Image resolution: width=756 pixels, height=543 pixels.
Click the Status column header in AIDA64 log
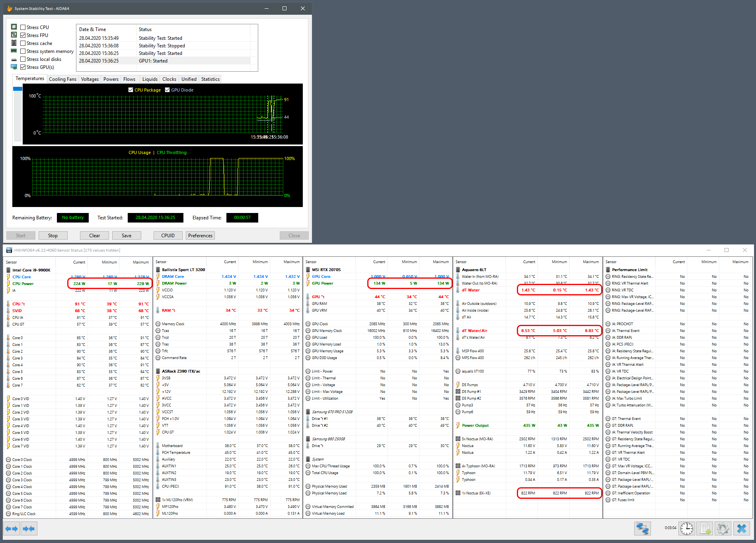(193, 29)
